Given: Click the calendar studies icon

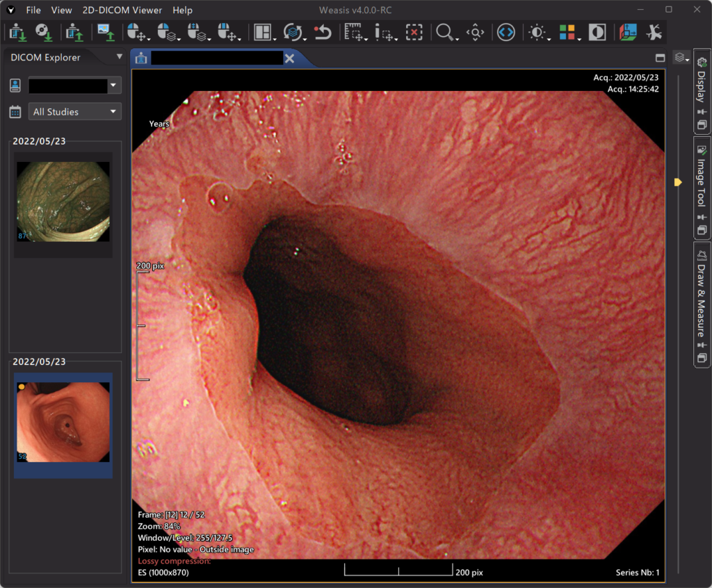Looking at the screenshot, I should [x=15, y=112].
